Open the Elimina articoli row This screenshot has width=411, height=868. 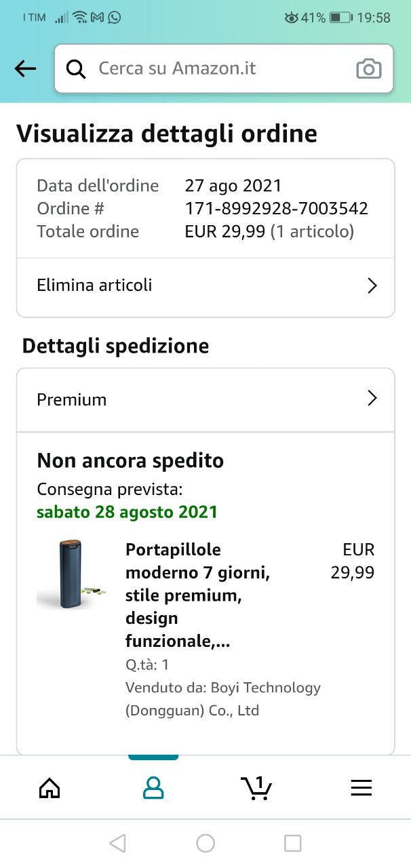tap(206, 286)
